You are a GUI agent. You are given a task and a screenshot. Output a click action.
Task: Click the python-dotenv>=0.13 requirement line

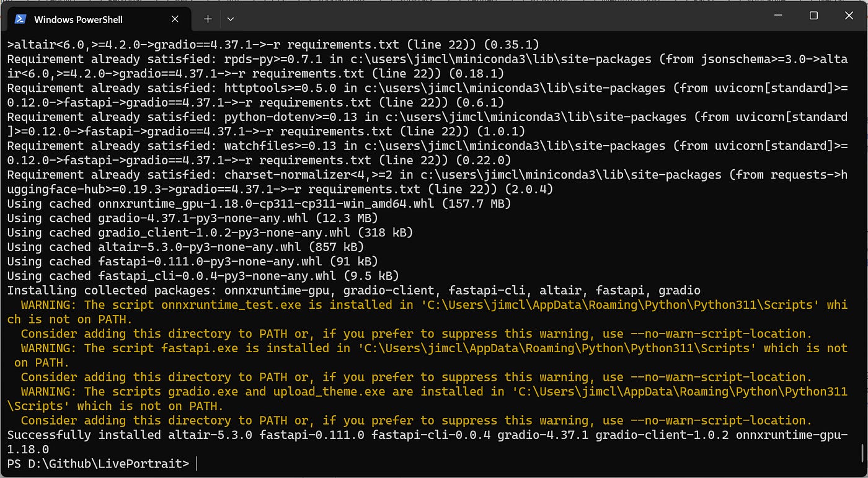click(x=427, y=124)
